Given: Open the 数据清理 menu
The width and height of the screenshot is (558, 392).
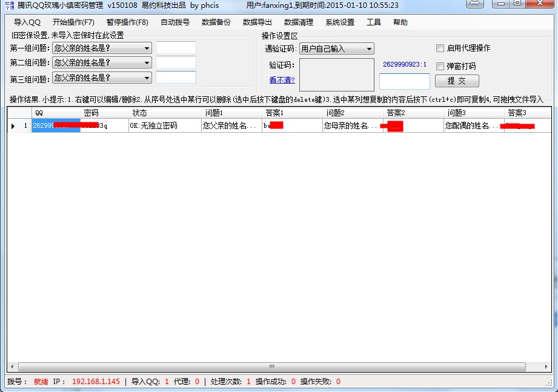Looking at the screenshot, I should click(299, 22).
